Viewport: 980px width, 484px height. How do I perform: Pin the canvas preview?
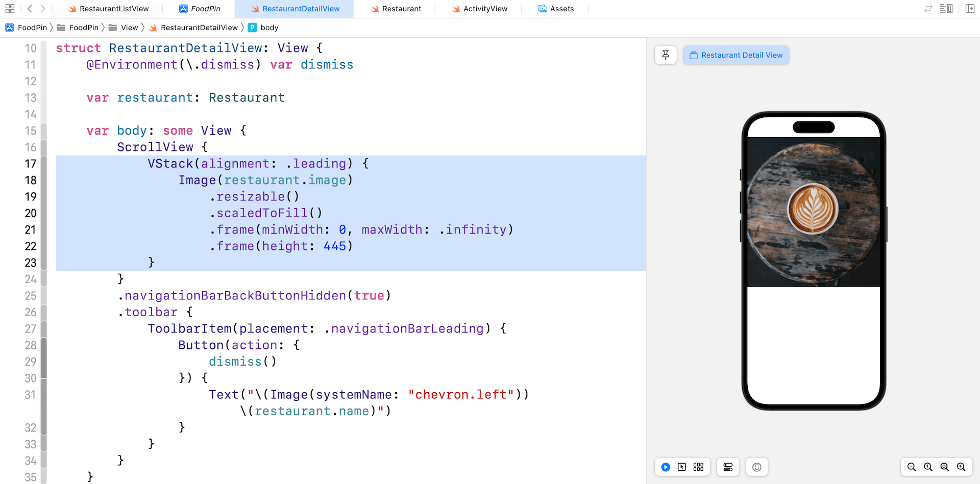click(666, 55)
